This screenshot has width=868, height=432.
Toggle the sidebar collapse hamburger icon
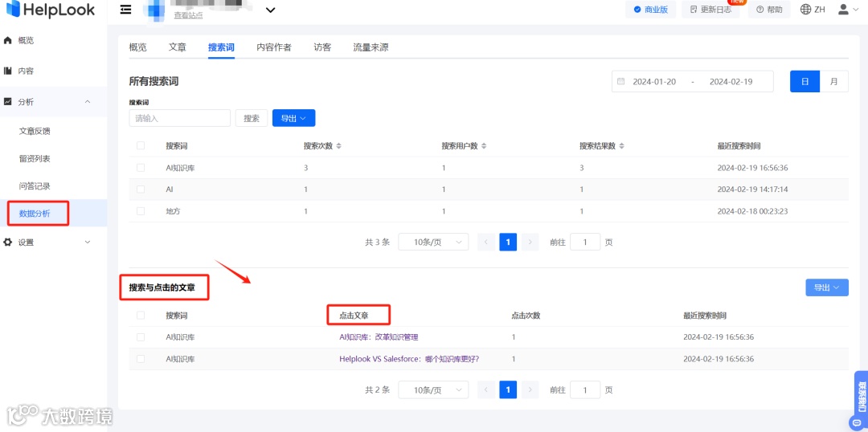point(125,10)
